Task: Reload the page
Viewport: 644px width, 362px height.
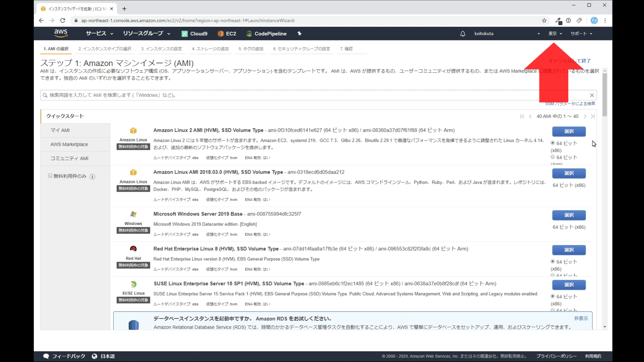Action: click(63, 20)
